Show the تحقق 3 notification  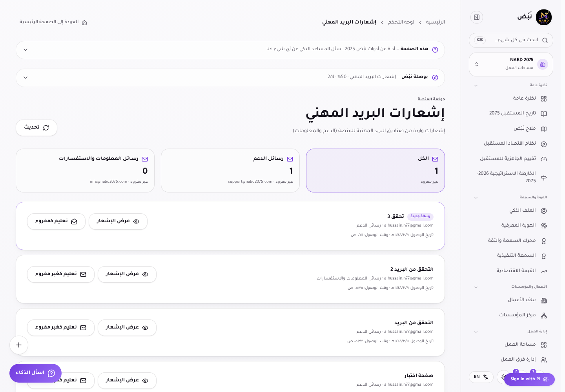pos(118,221)
